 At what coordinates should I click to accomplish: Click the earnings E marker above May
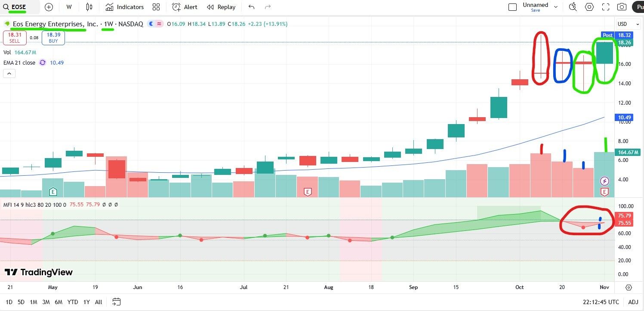(53, 192)
